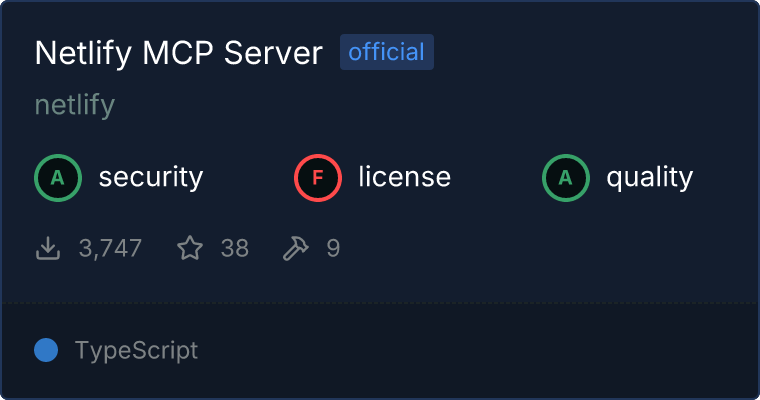The height and width of the screenshot is (400, 760).
Task: Click the letter A inside quality badge
Action: [x=566, y=178]
